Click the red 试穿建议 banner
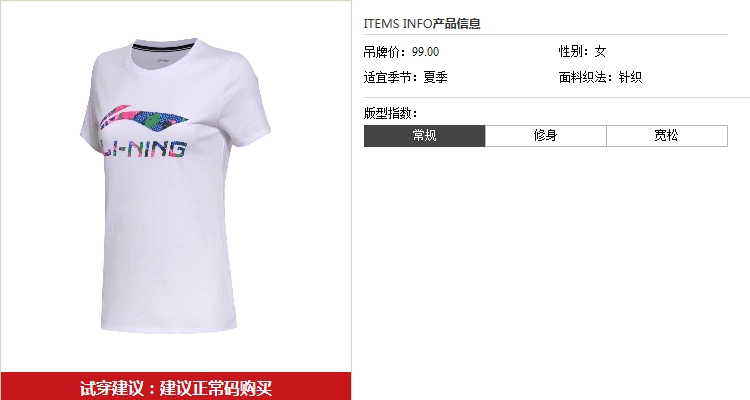Screen dimensions: 750x400 [x=176, y=386]
